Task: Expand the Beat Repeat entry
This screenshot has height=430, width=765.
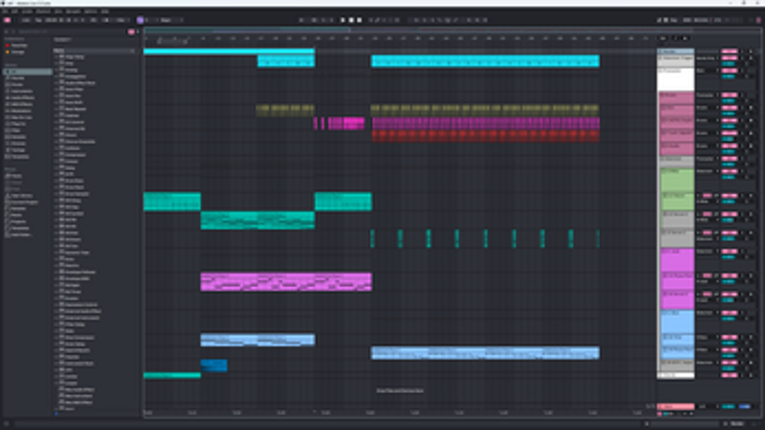Action: point(56,109)
